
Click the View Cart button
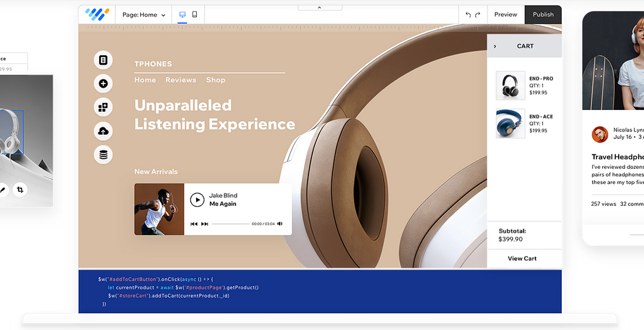[522, 258]
